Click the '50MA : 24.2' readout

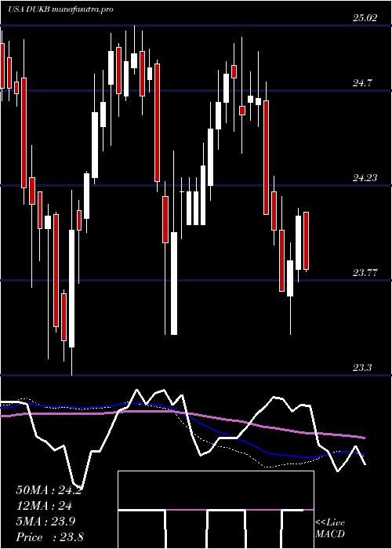coord(49,490)
